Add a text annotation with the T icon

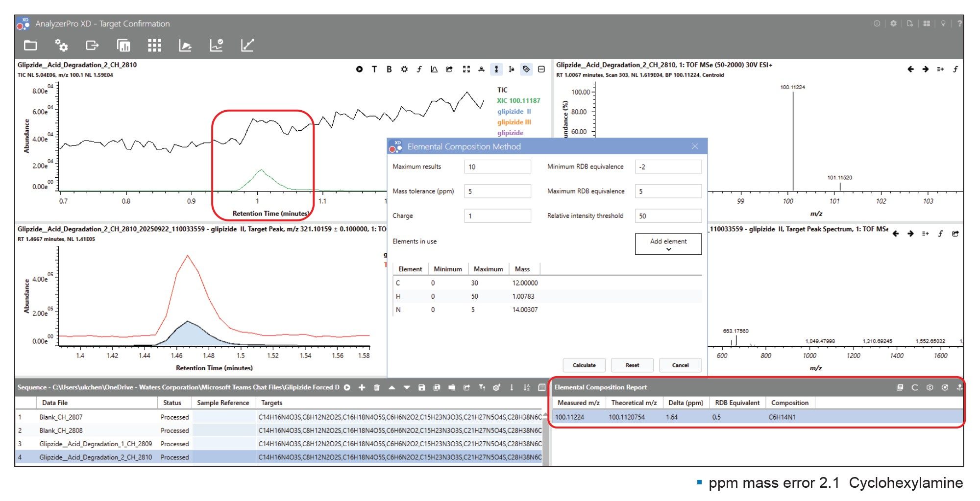point(374,69)
